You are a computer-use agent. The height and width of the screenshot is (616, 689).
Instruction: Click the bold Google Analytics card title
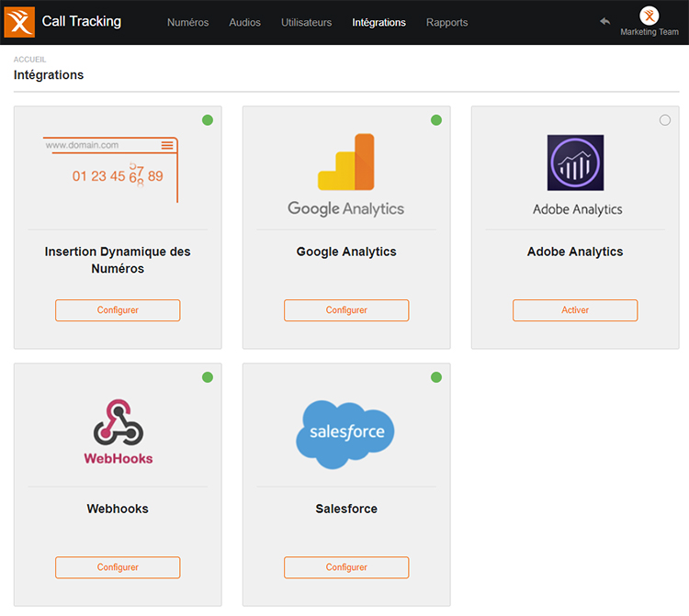346,252
